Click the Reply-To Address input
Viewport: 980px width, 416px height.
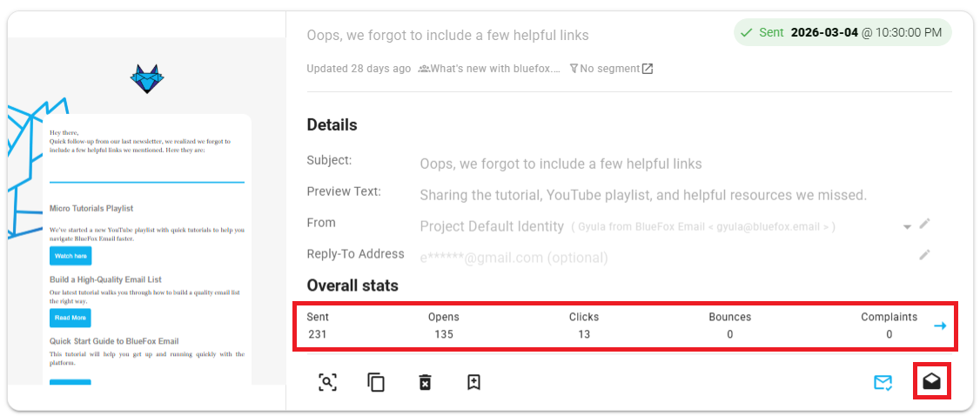click(513, 258)
